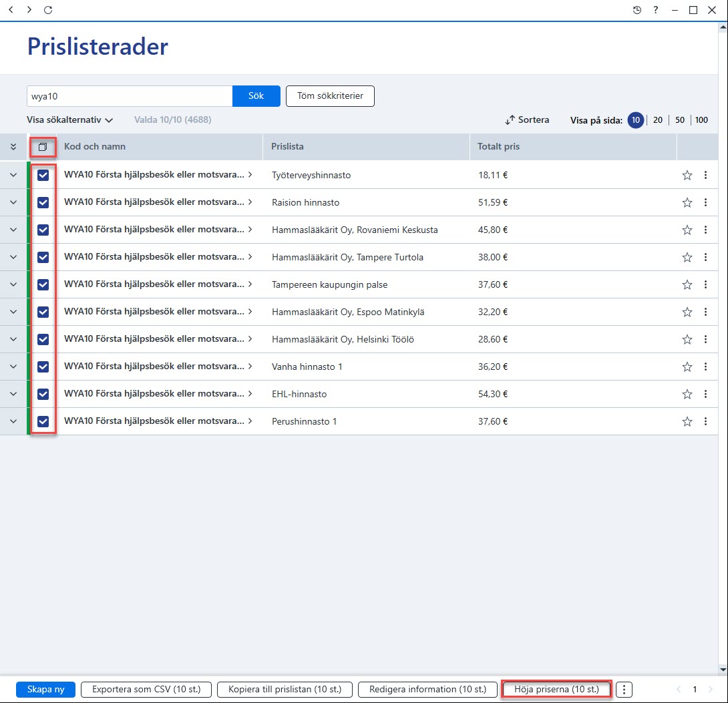Expand the Vanha hinnasto 1 row
Viewport: 728px width, 703px height.
[x=13, y=367]
